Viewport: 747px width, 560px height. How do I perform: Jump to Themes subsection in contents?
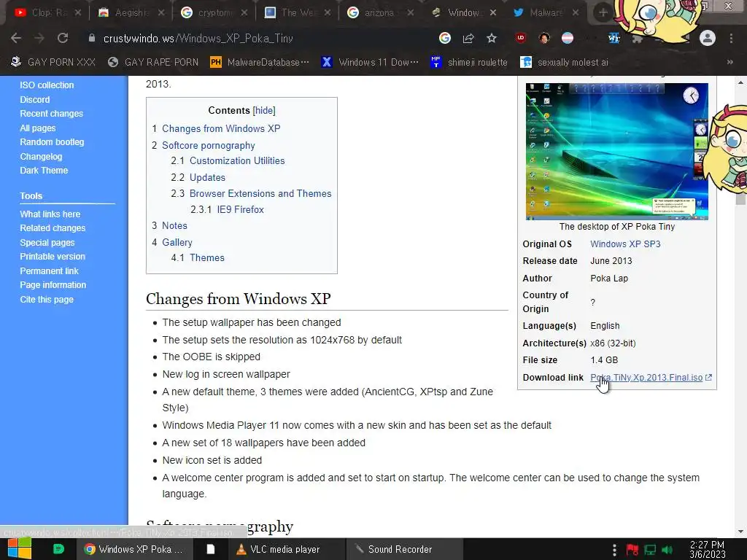click(206, 257)
